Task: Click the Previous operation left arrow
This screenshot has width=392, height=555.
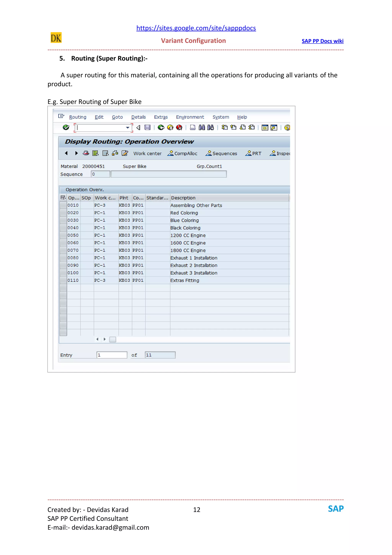Action: coord(66,153)
